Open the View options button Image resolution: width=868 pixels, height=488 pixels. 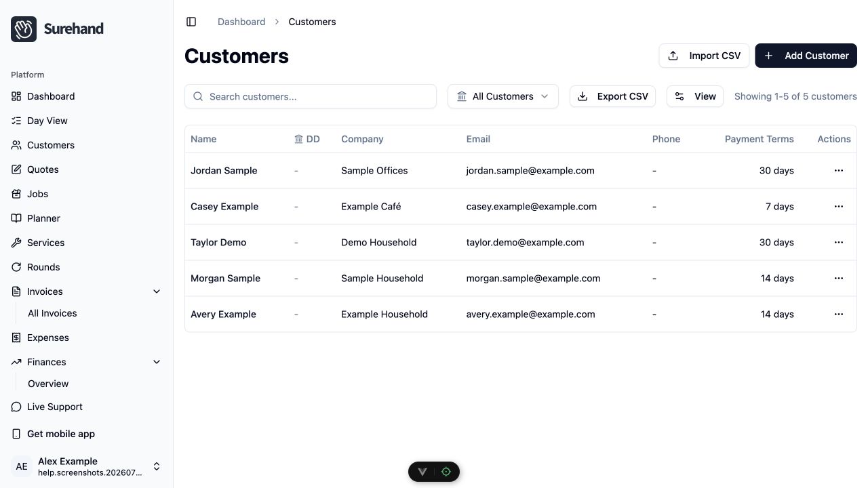tap(695, 96)
